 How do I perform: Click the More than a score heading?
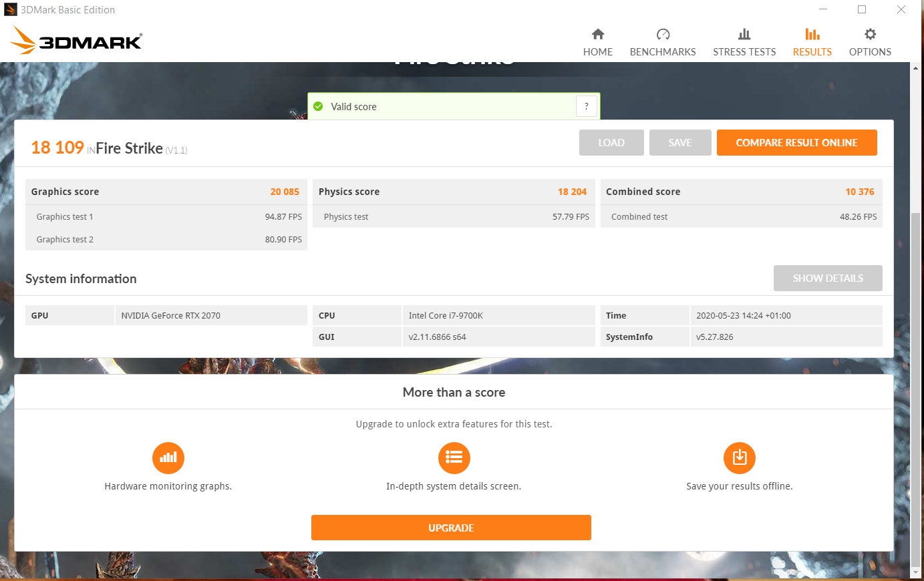[x=454, y=392]
